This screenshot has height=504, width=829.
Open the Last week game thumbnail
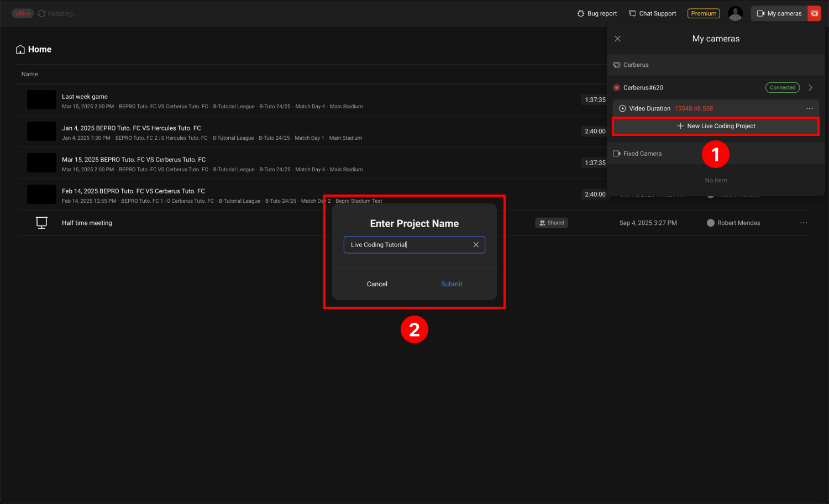41,100
